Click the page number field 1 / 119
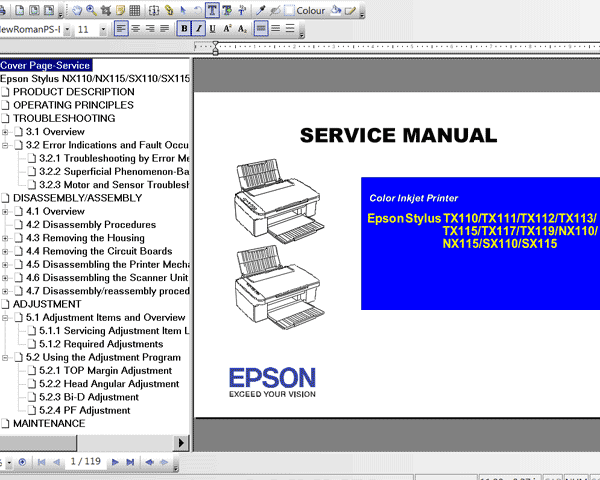The image size is (600, 480). tap(85, 462)
